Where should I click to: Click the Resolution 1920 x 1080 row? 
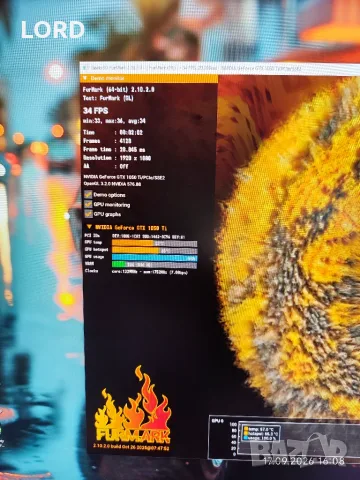117,158
